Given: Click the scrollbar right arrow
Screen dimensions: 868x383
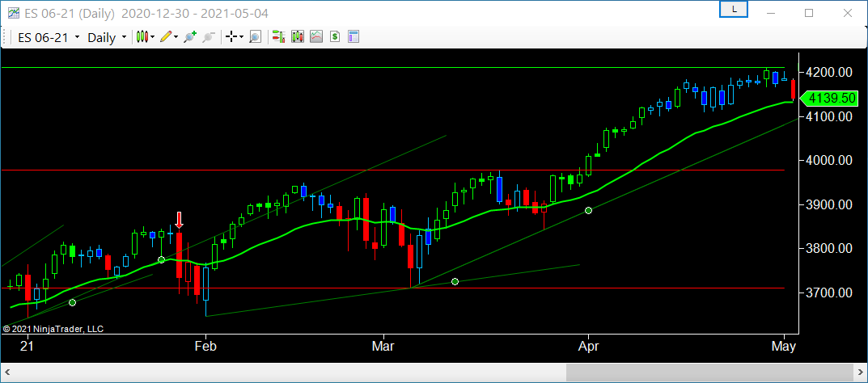Looking at the screenshot, I should pyautogui.click(x=861, y=372).
